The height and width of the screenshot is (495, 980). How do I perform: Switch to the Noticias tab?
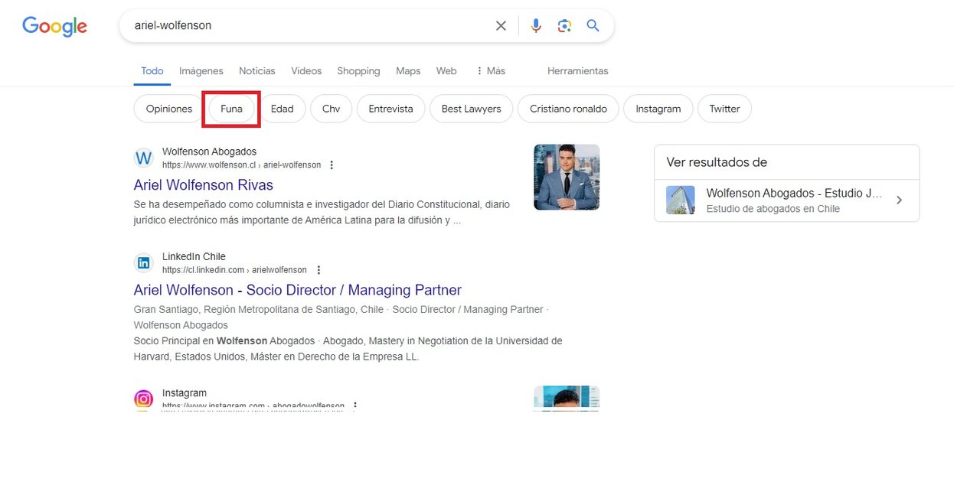257,71
